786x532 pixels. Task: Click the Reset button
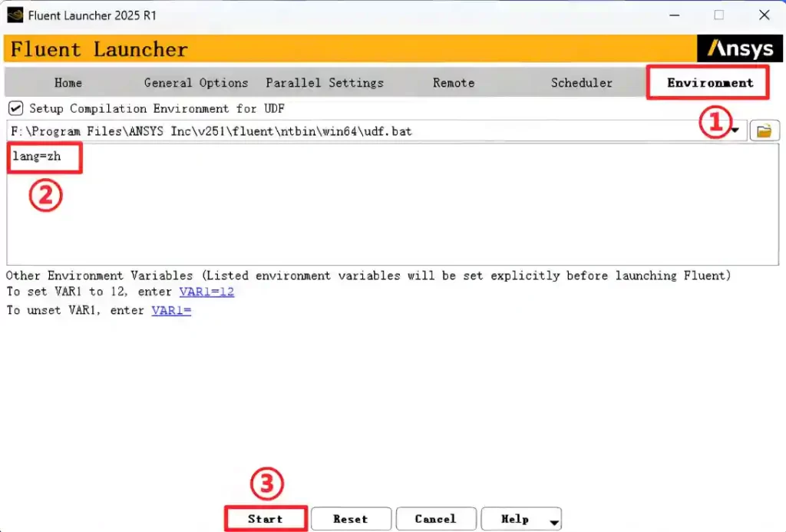[351, 519]
